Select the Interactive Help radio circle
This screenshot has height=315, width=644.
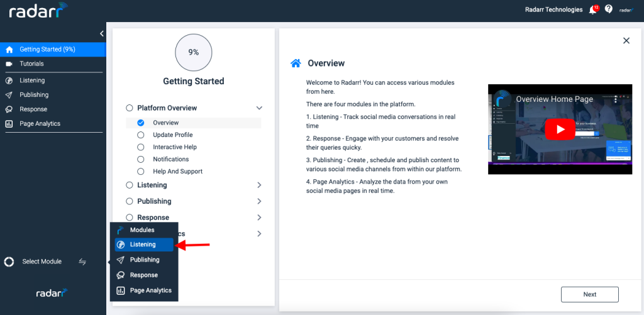(141, 147)
